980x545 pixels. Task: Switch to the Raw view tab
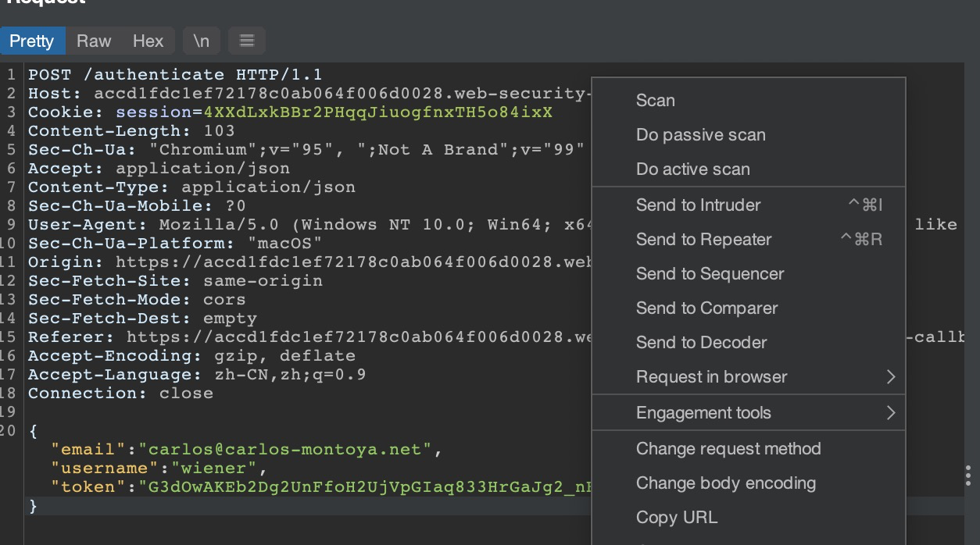click(94, 41)
